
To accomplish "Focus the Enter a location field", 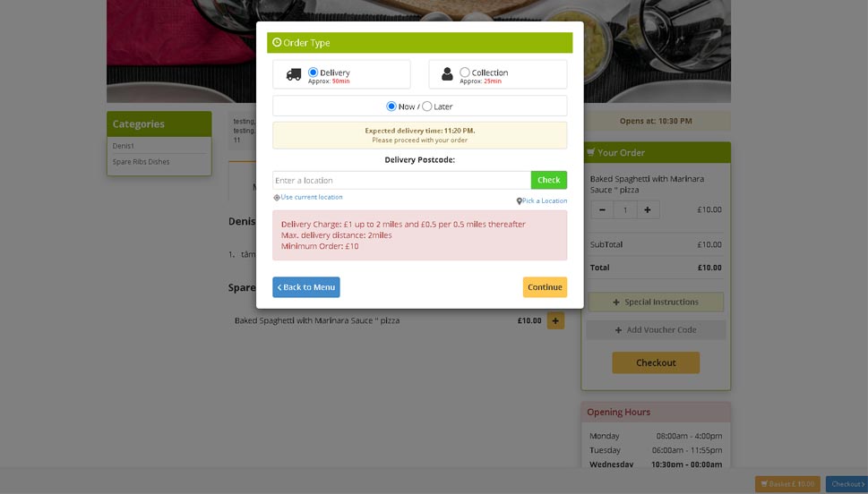I will [x=401, y=181].
